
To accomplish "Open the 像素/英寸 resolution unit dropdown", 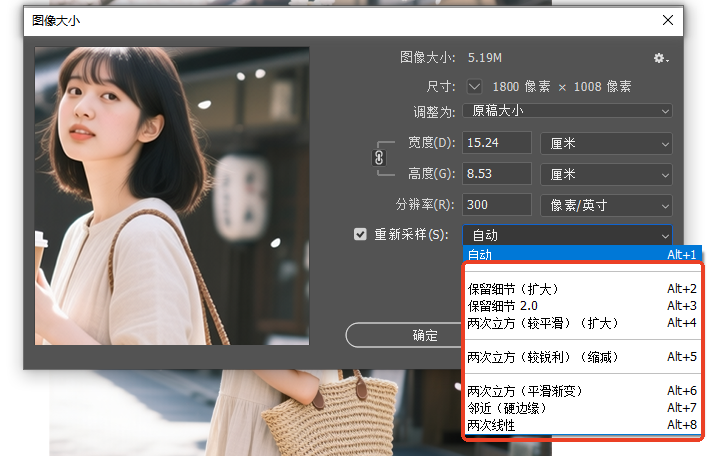I will point(605,205).
